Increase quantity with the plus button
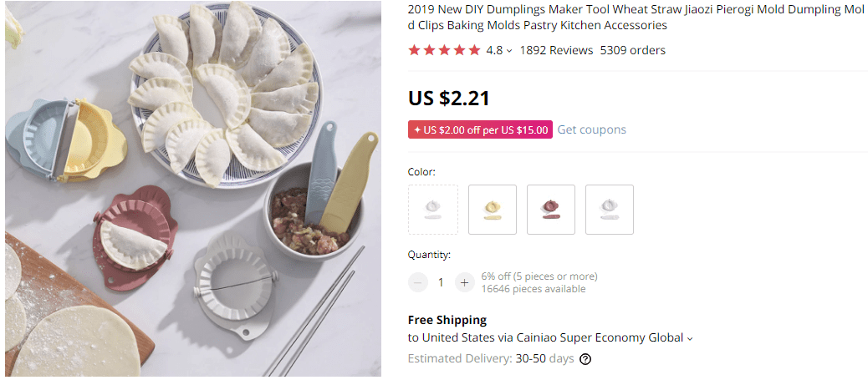868x380 pixels. click(x=464, y=282)
